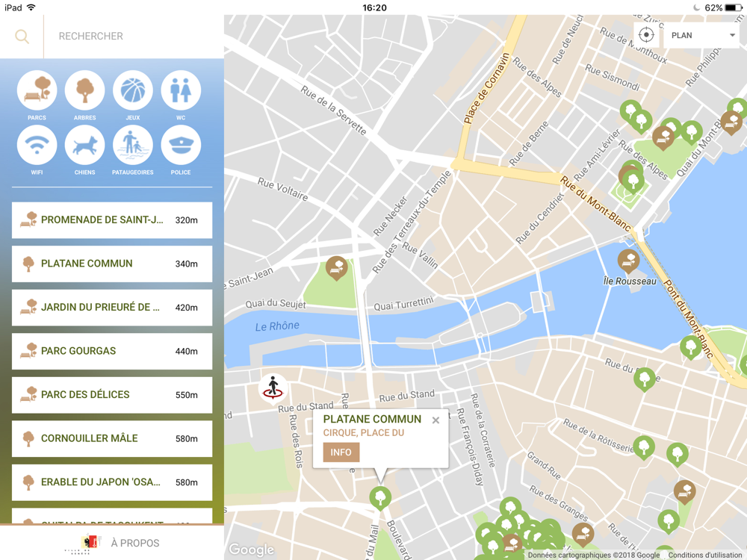This screenshot has height=560, width=747.
Task: Open Cornouiller Mâle list entry
Action: pos(112,438)
